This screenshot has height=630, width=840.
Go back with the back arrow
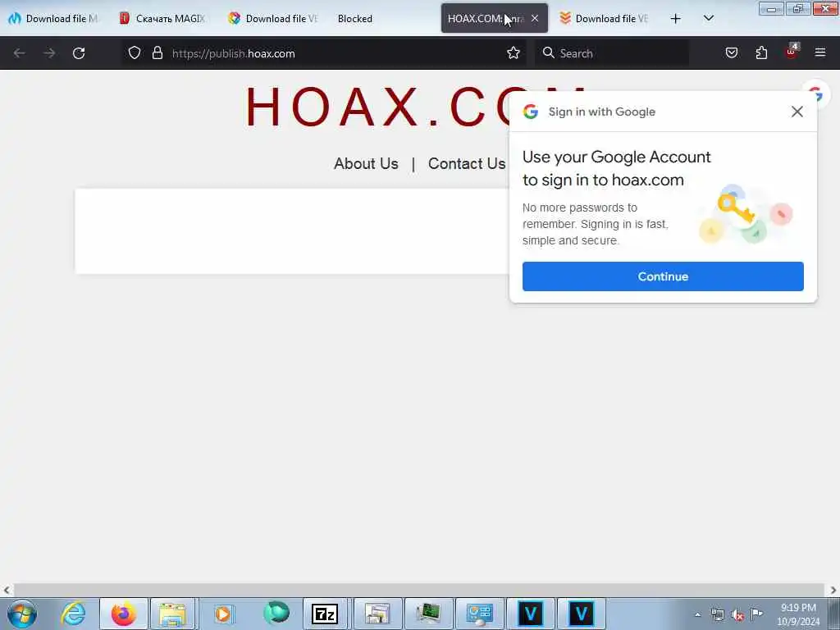[20, 53]
